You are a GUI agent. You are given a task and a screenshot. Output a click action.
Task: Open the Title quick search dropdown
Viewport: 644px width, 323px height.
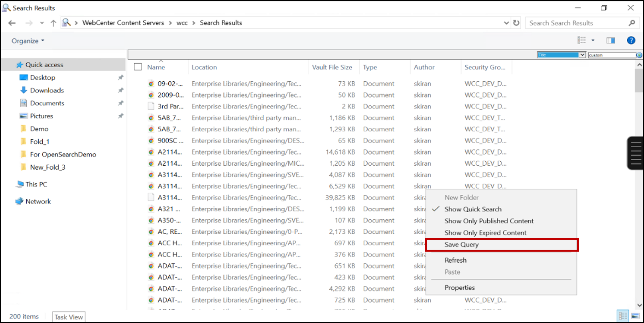pyautogui.click(x=582, y=55)
